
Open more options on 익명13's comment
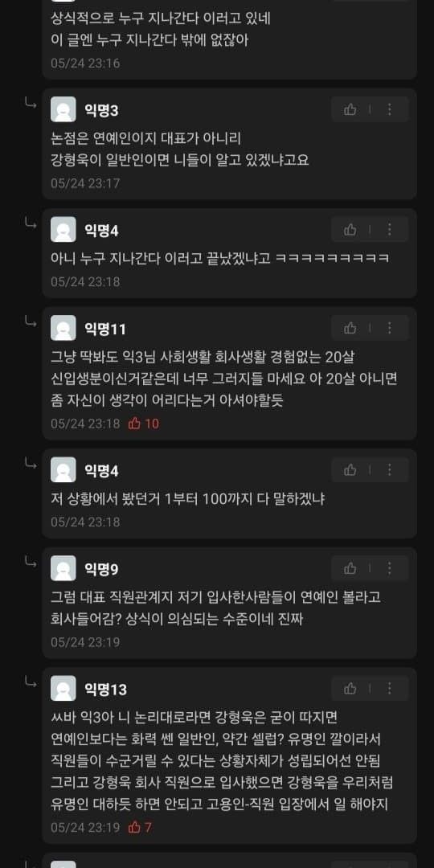coord(389,688)
